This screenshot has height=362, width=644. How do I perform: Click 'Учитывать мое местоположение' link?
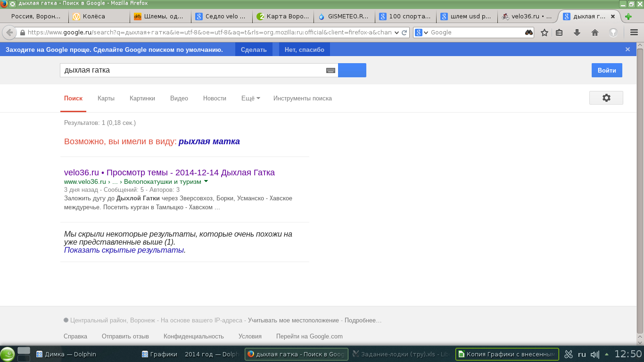[x=293, y=321]
